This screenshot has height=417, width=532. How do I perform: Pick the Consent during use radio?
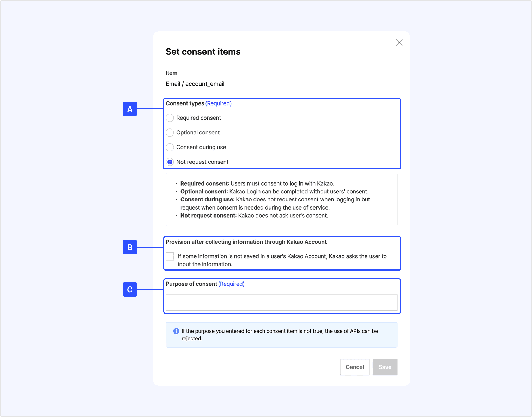[x=170, y=147]
